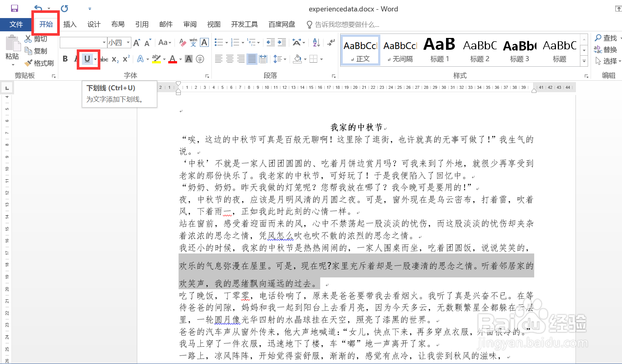Click the Text Effects outlined A icon

pos(141,59)
